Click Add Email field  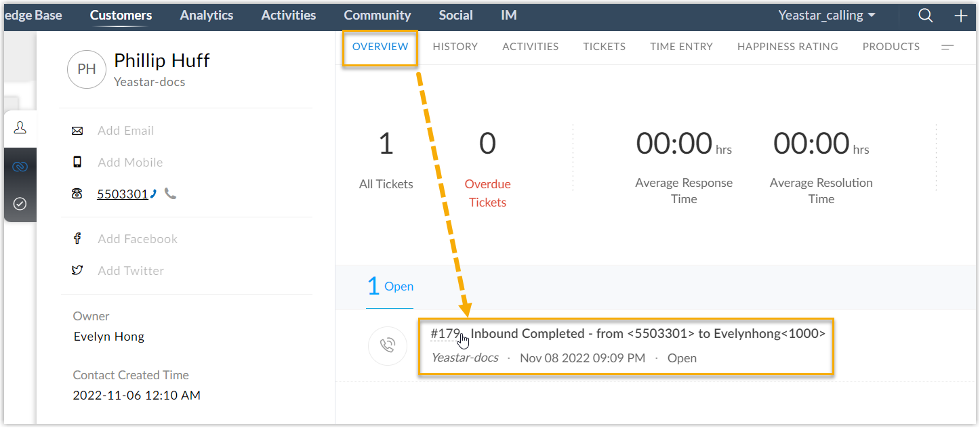[125, 131]
